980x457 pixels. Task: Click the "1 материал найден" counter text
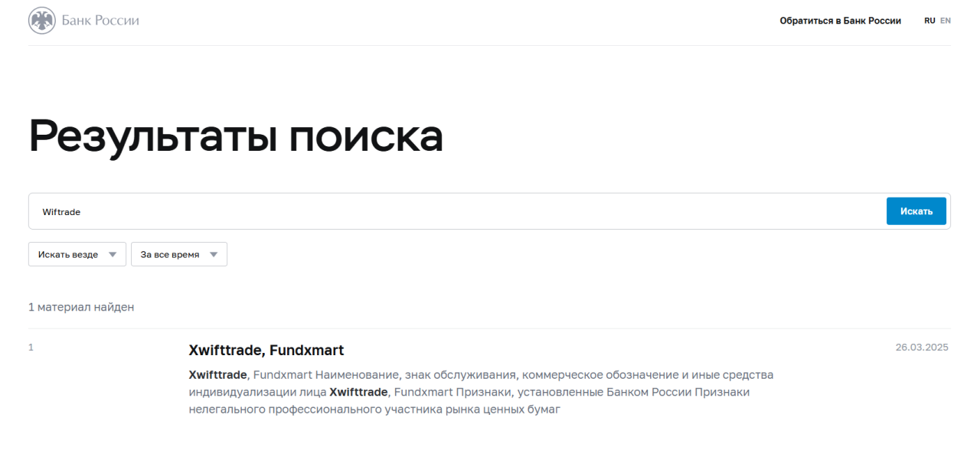(81, 307)
